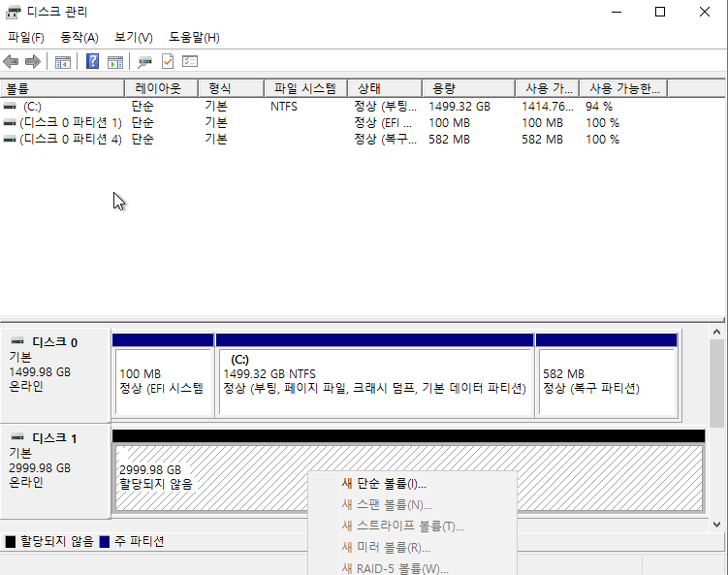Image resolution: width=728 pixels, height=575 pixels.
Task: Sort by the 파일 시스템 column header
Action: click(305, 88)
